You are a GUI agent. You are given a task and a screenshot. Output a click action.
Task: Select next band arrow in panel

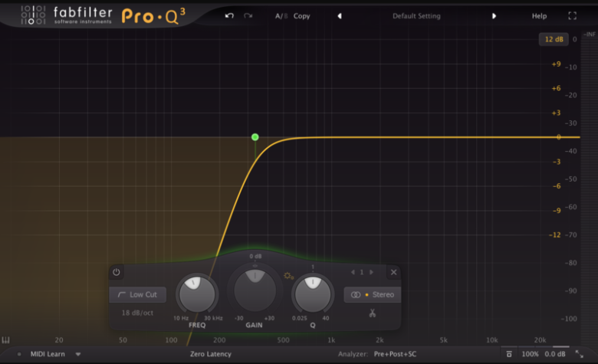371,272
